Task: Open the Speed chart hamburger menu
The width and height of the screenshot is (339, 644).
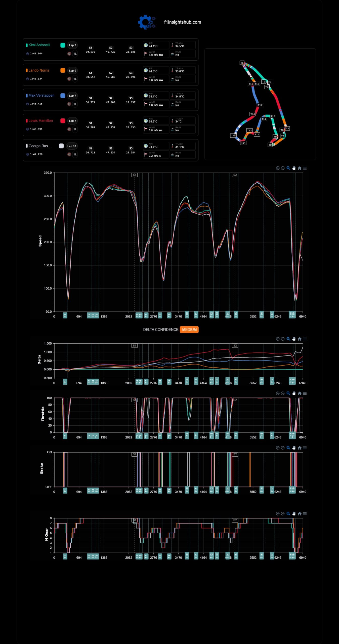Action: pos(305,168)
